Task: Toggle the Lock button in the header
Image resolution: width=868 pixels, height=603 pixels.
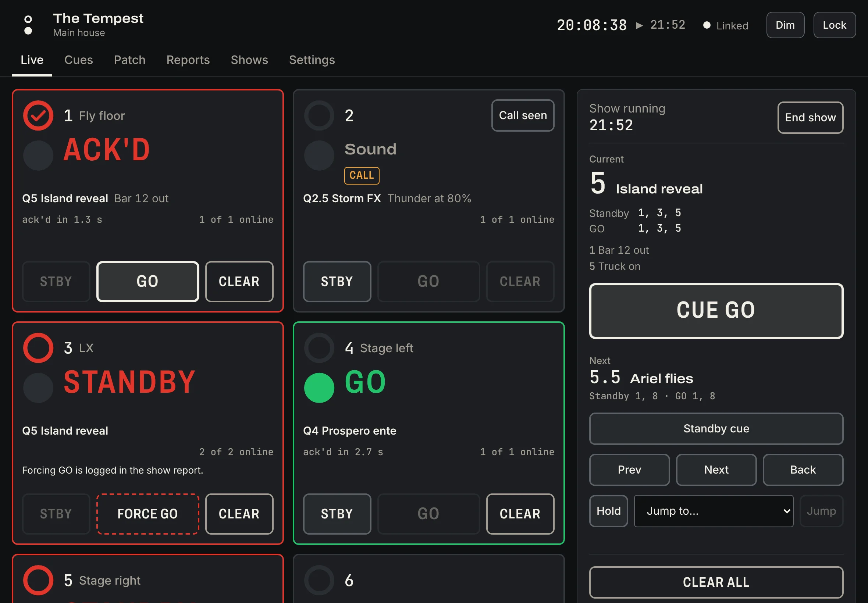Action: coord(835,25)
